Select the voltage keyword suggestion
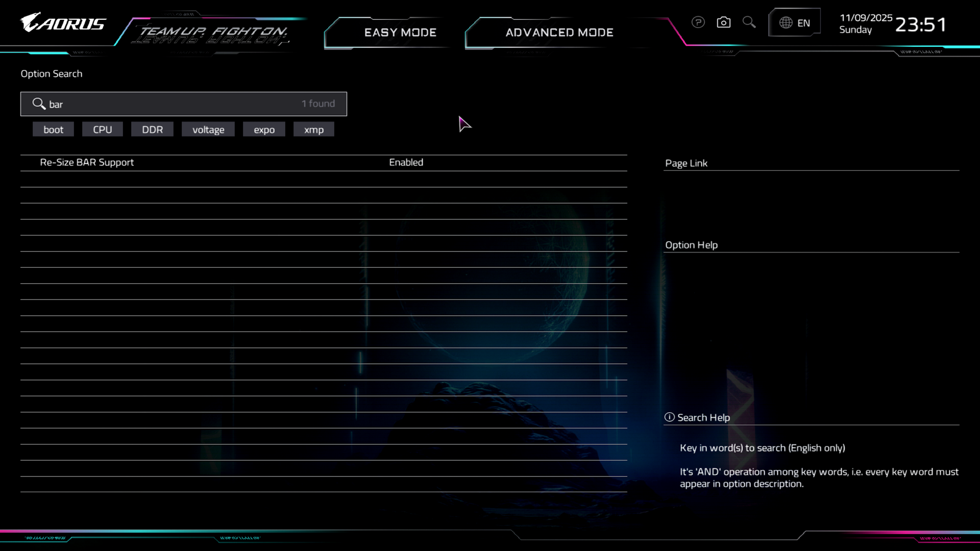The image size is (980, 551). coord(208,130)
